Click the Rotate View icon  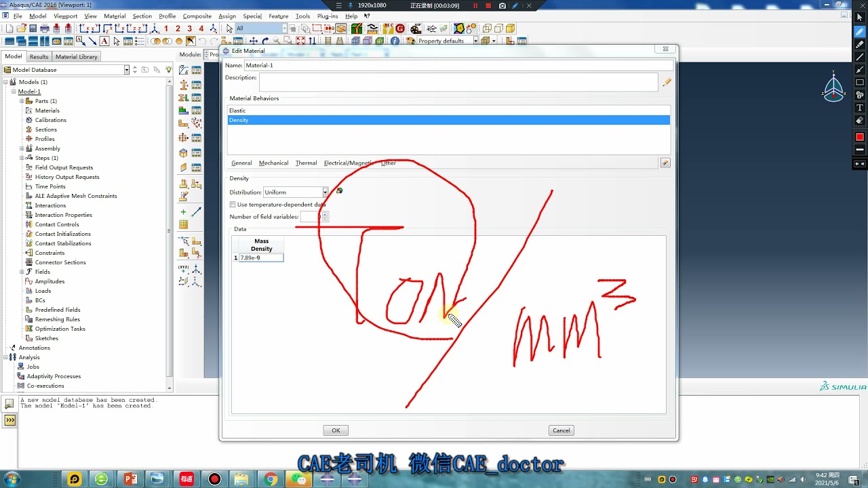pyautogui.click(x=265, y=41)
